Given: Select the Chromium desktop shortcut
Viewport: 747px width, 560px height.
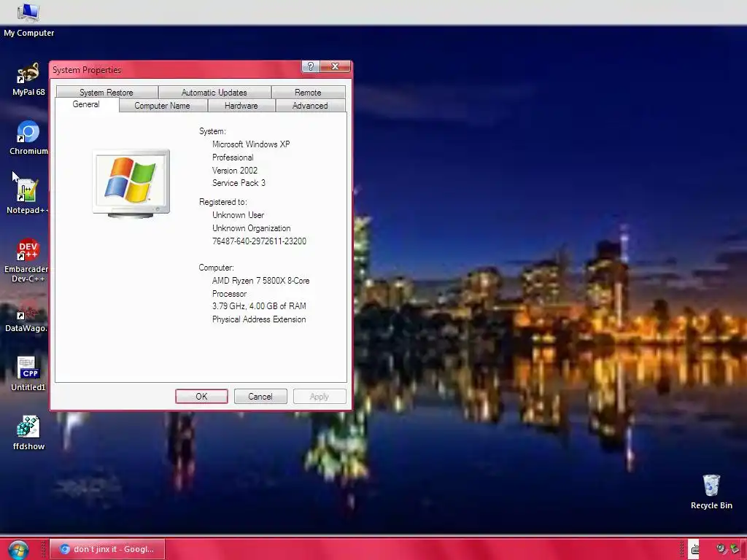Looking at the screenshot, I should pyautogui.click(x=28, y=138).
